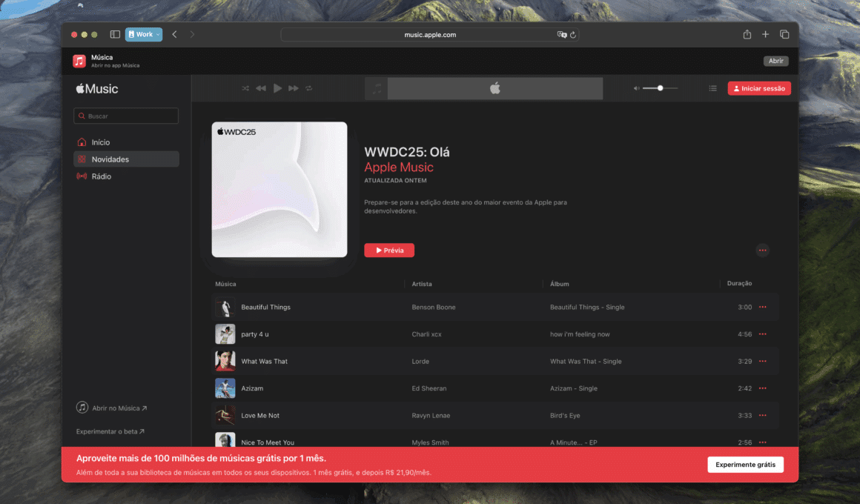Show Safari tab overview
860x504 pixels.
tap(784, 34)
